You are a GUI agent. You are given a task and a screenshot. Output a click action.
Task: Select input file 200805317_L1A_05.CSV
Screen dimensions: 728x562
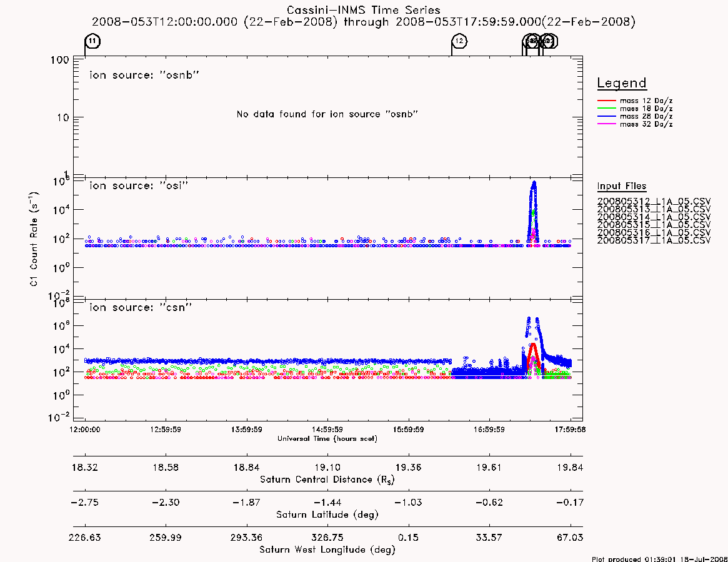click(x=654, y=240)
